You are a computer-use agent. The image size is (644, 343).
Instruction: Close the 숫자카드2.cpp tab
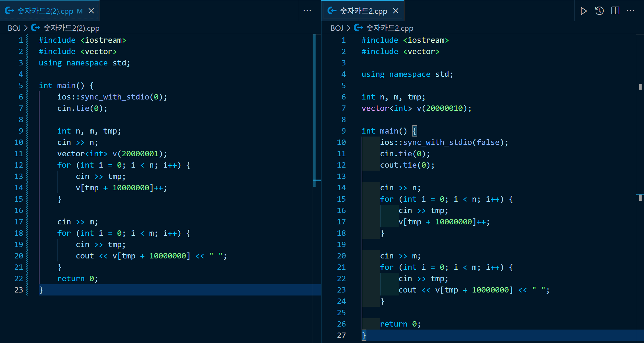pos(396,11)
